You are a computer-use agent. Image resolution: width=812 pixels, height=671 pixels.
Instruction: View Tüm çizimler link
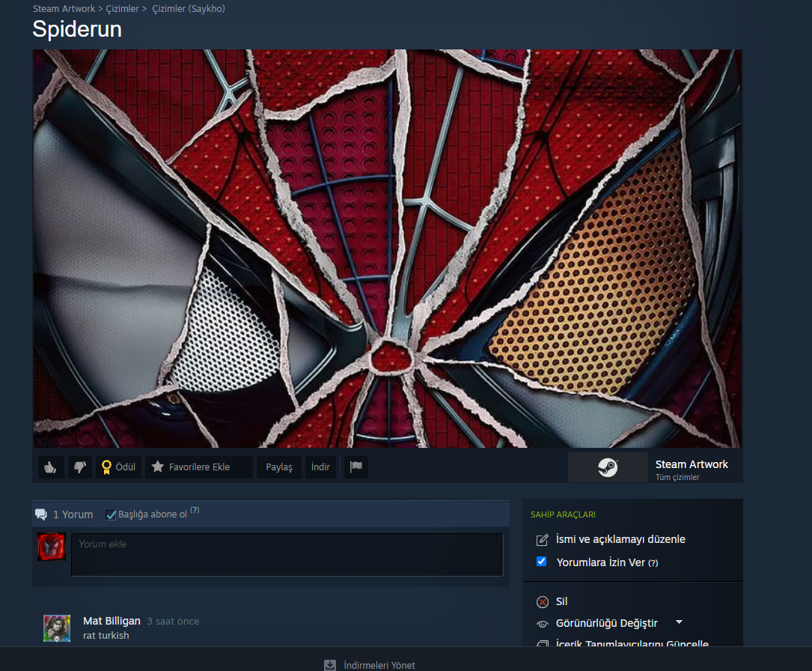[677, 477]
